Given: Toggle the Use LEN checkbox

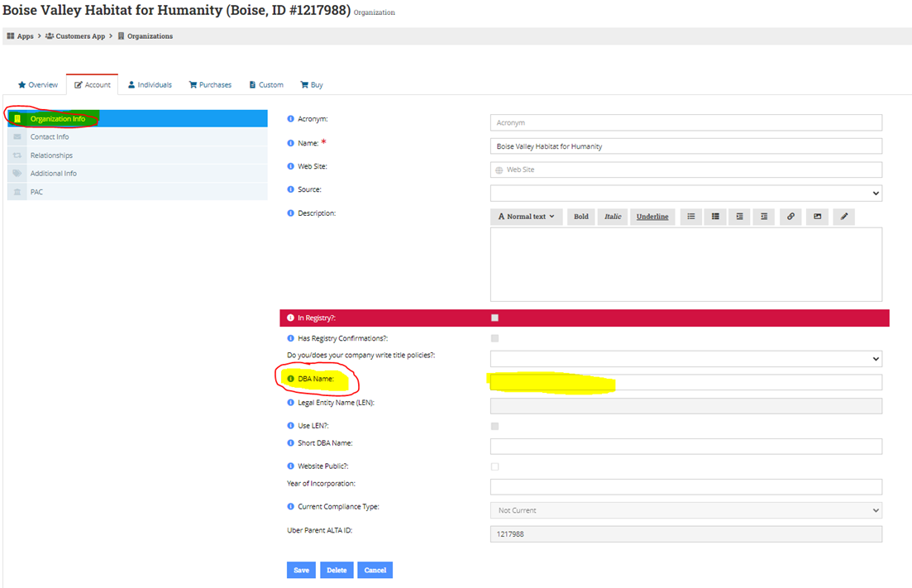Looking at the screenshot, I should (495, 426).
